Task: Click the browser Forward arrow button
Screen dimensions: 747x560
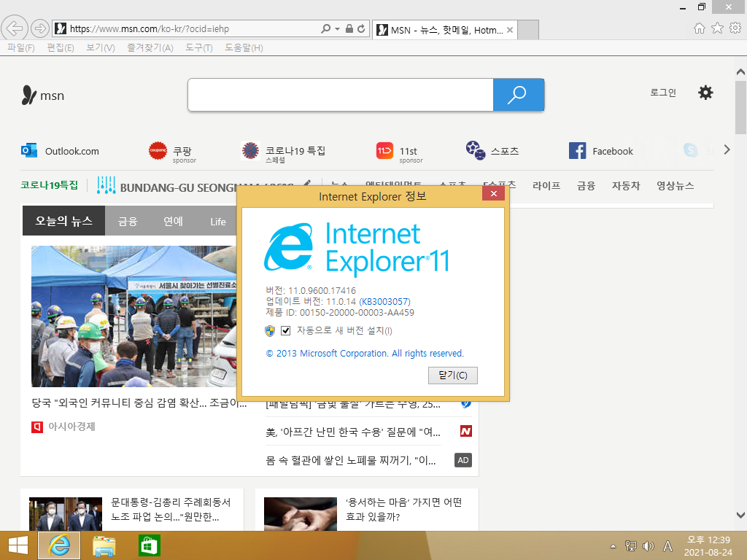Action: [40, 28]
